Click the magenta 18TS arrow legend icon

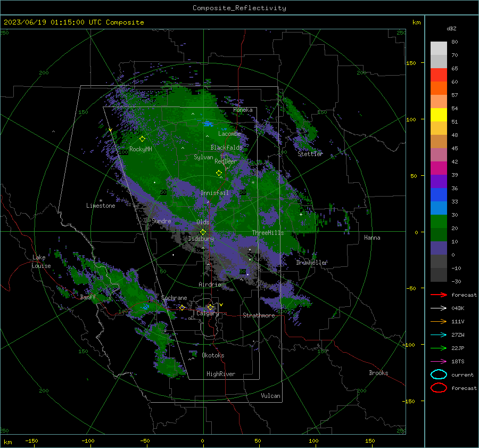point(439,361)
